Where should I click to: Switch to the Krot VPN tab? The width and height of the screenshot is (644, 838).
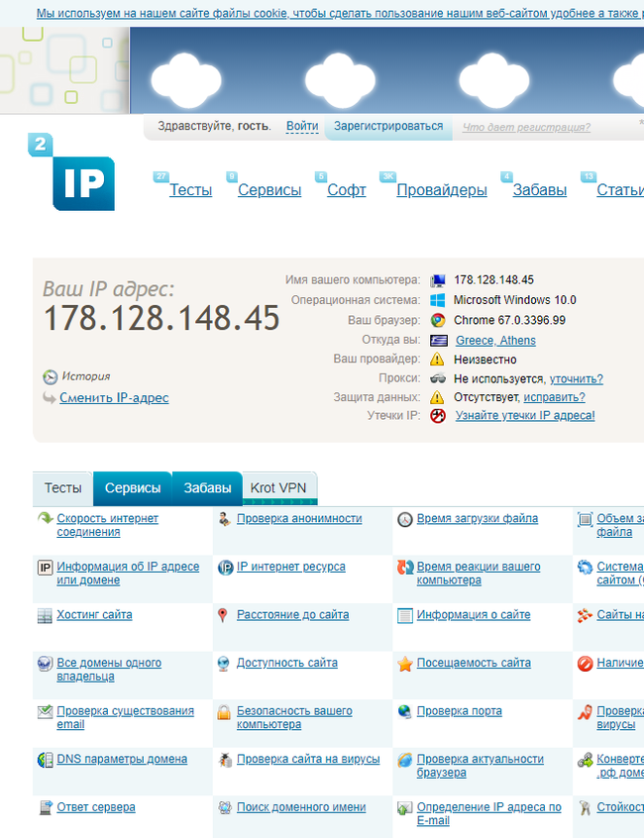278,488
